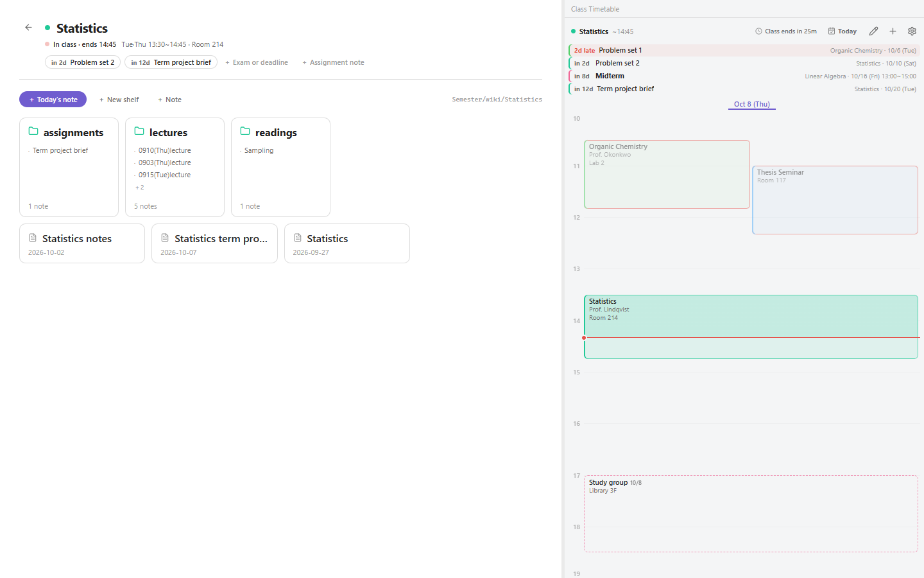This screenshot has height=578, width=924.
Task: Click the readings folder icon
Action: (245, 131)
